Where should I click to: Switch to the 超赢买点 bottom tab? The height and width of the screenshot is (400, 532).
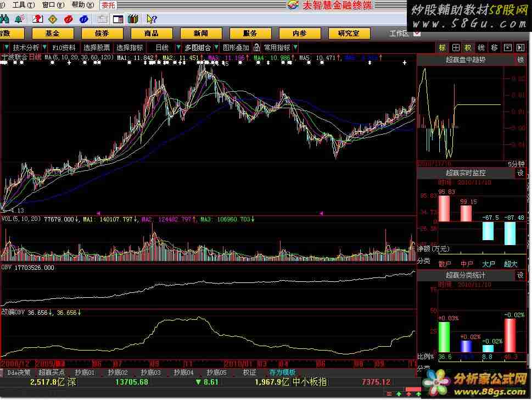51,373
